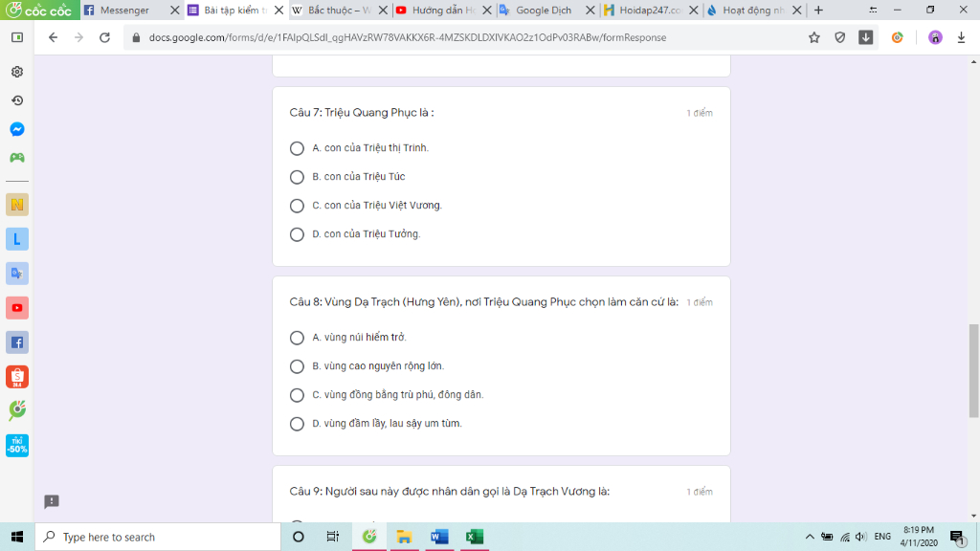Image resolution: width=980 pixels, height=551 pixels.
Task: Open the Wi-Fi network tray icon
Action: (845, 537)
